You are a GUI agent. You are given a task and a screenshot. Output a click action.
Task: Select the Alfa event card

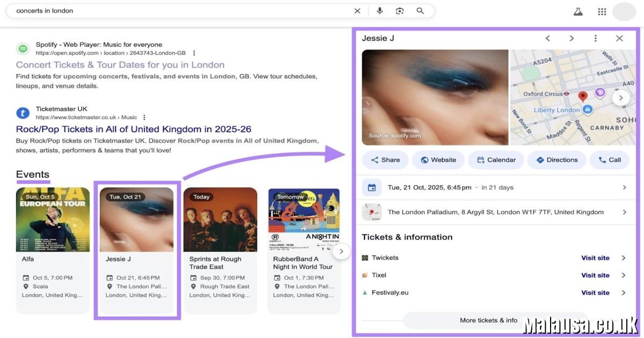(x=53, y=249)
